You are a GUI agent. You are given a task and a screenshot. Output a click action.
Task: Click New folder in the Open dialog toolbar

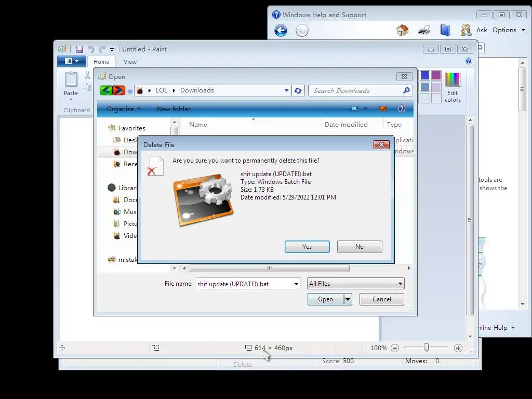[x=174, y=109]
